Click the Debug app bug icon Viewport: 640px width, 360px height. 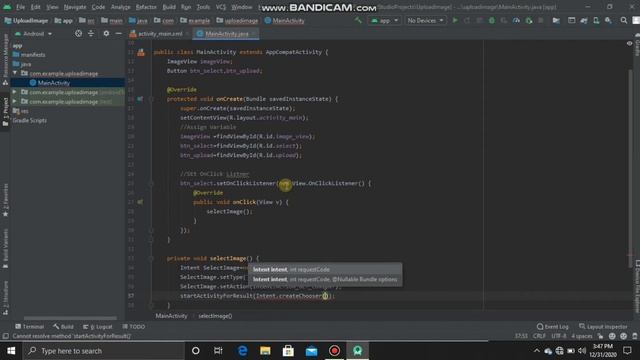491,20
